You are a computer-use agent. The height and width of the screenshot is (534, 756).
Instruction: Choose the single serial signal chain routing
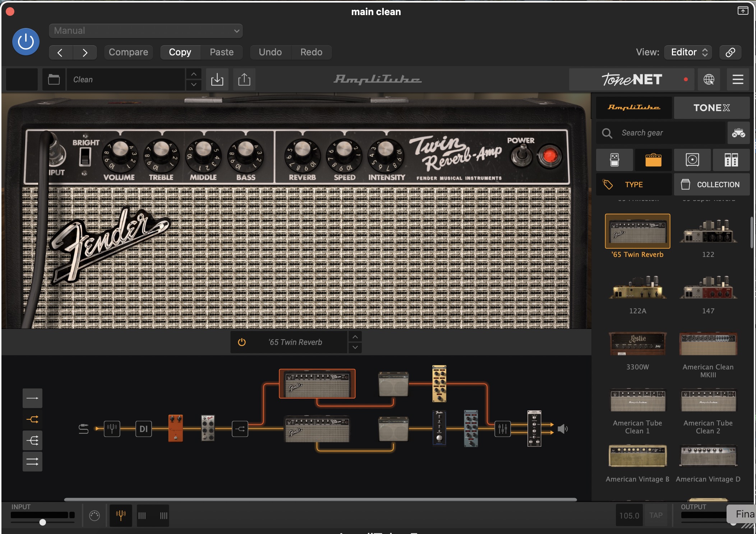(x=32, y=398)
